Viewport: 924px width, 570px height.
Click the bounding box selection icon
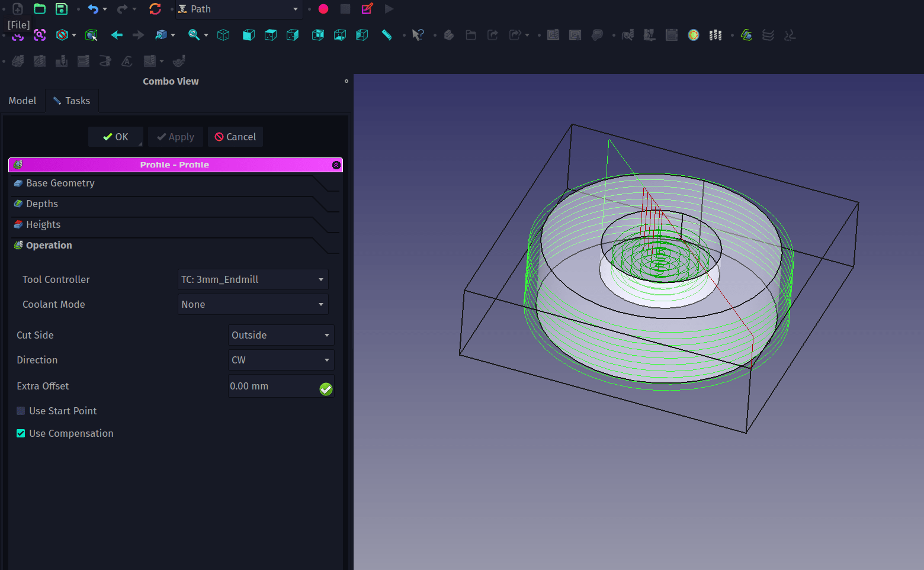click(91, 35)
